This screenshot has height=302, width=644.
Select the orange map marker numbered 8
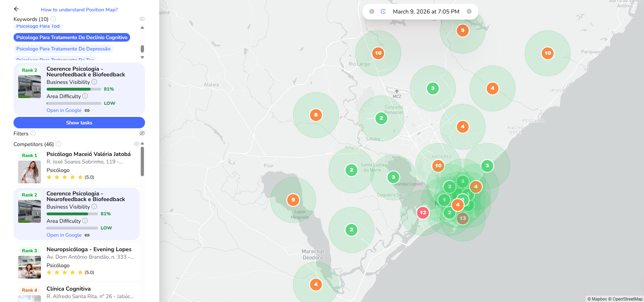(x=316, y=115)
